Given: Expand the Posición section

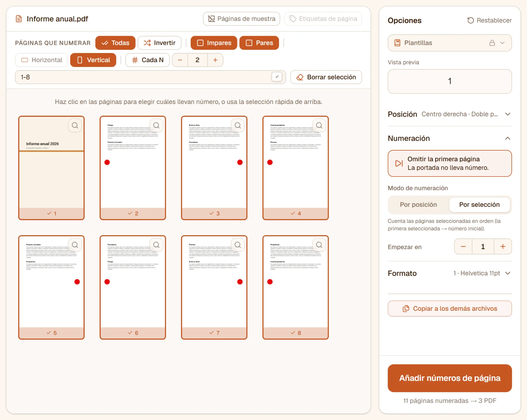Looking at the screenshot, I should click(x=450, y=114).
